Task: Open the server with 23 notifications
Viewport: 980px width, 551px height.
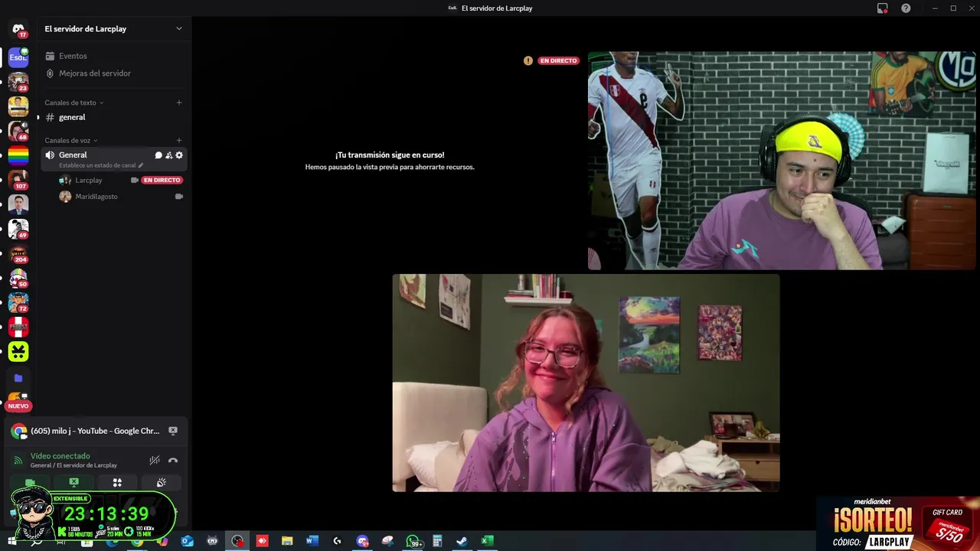Action: [x=18, y=81]
